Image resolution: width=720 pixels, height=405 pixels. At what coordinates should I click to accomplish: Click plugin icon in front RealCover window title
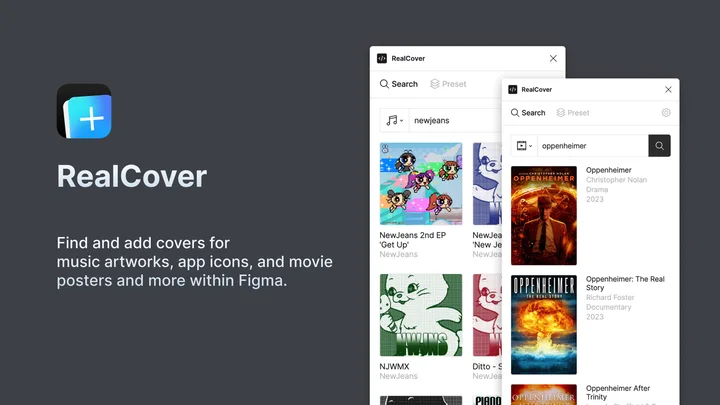(512, 90)
